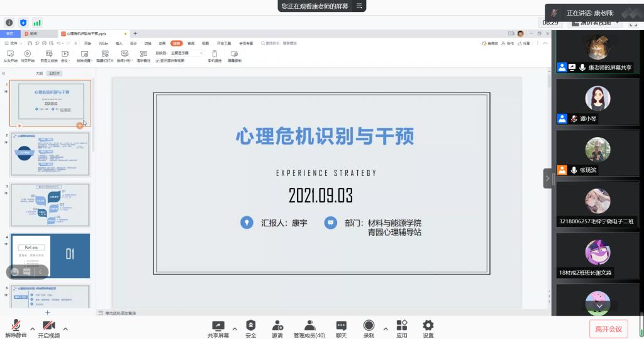Open the 演讲者视图 view dropdown
Viewport: 644px width, 339px height.
point(596,23)
